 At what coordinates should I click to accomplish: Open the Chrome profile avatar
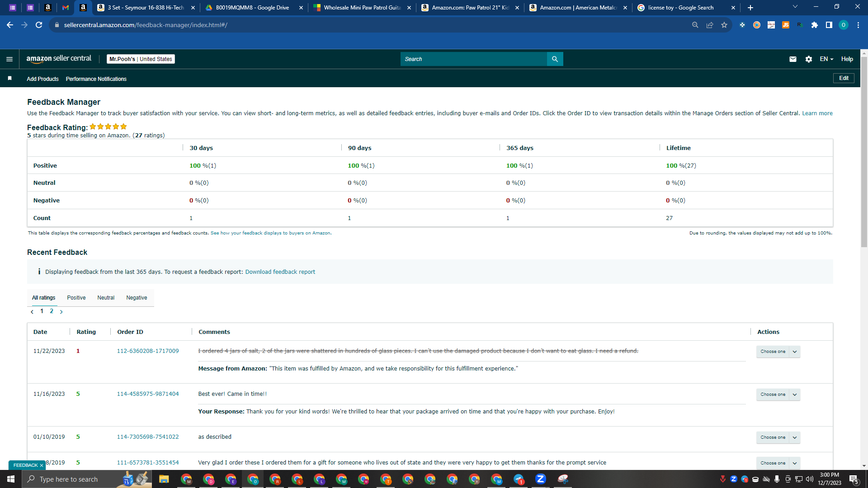point(844,25)
